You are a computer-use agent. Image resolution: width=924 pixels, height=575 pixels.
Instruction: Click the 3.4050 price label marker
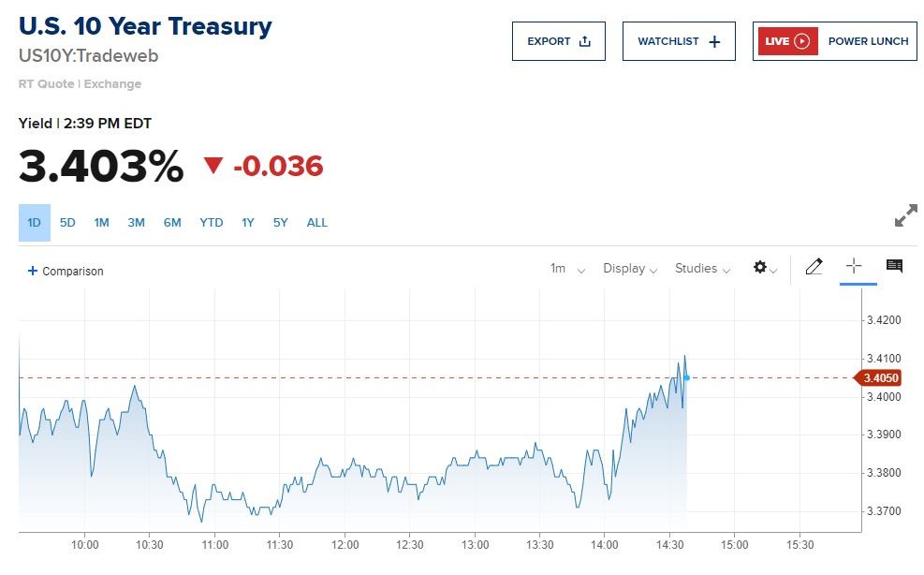coord(880,377)
